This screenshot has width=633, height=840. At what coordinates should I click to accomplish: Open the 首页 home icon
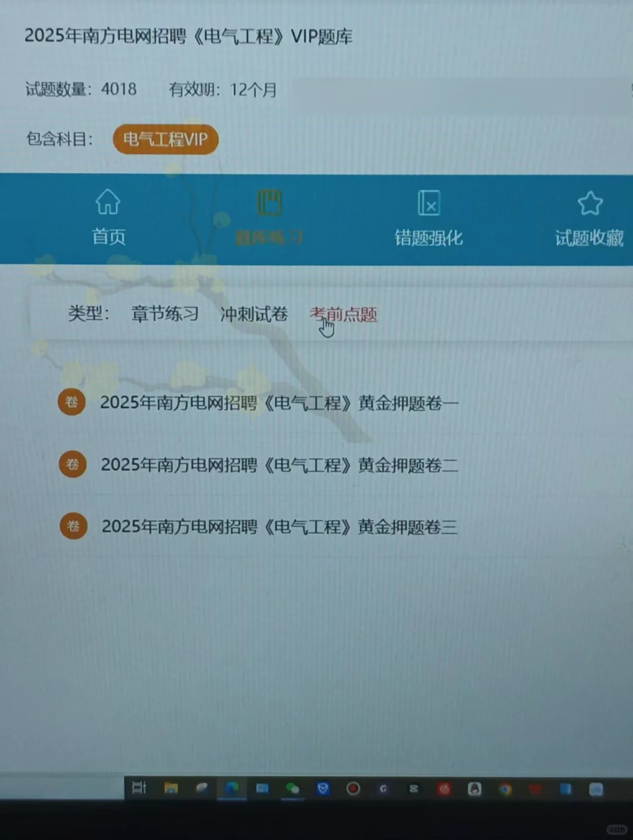[x=108, y=202]
